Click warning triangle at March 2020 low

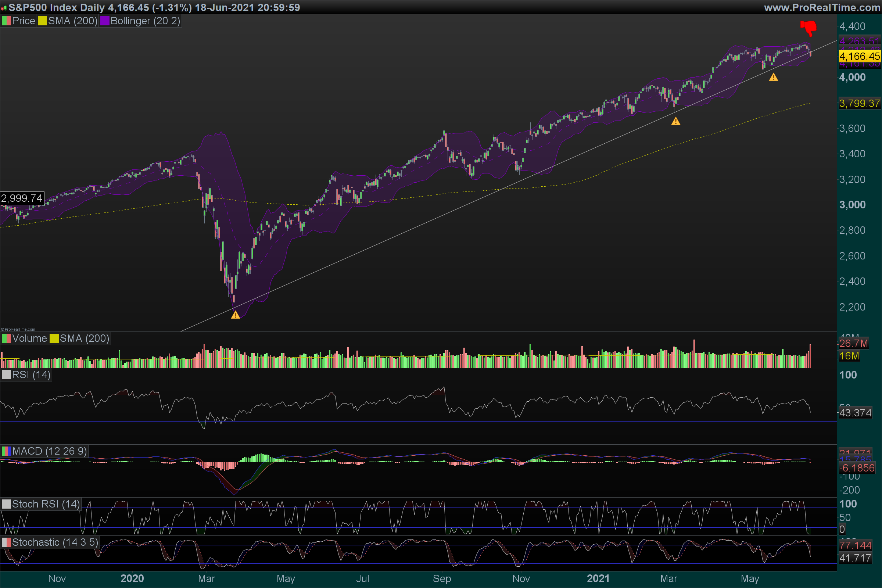[x=235, y=315]
